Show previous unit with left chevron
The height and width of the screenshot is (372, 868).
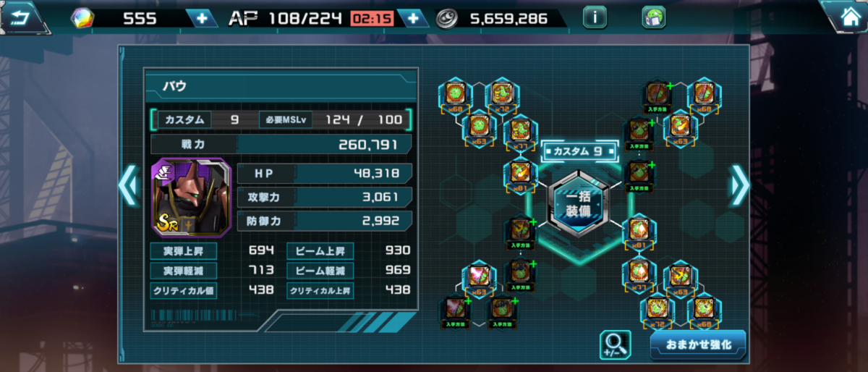pos(127,186)
